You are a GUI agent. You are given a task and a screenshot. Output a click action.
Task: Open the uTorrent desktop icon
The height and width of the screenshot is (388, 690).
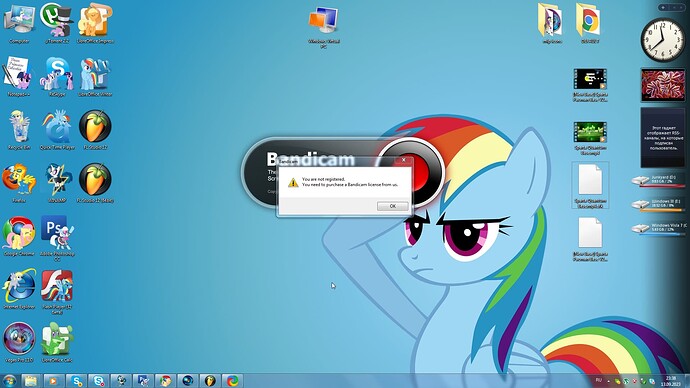coord(57,23)
